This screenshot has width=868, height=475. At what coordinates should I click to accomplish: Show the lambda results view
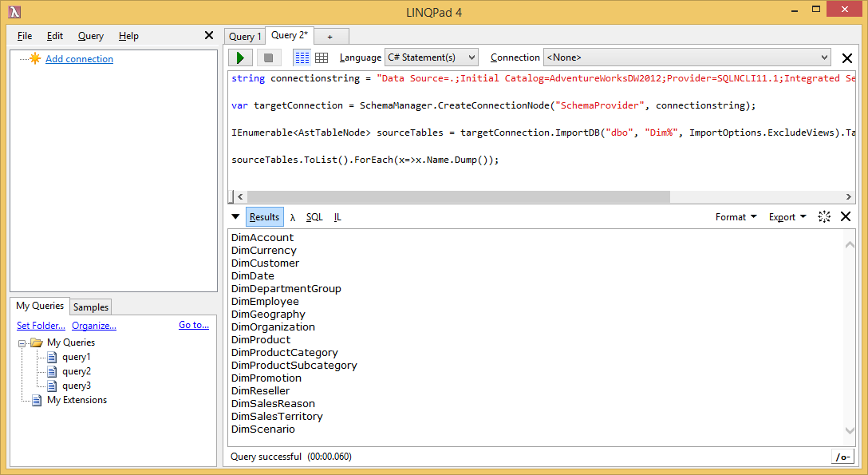[x=293, y=217]
